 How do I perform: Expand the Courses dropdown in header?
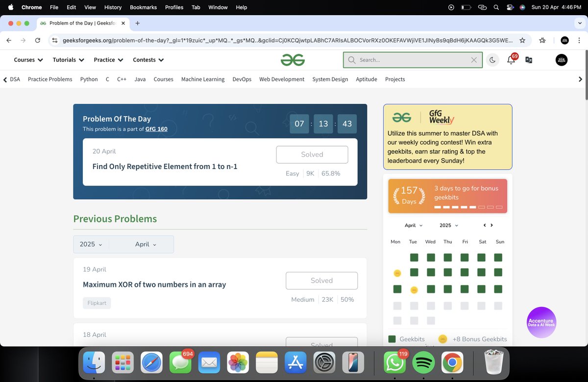(28, 60)
